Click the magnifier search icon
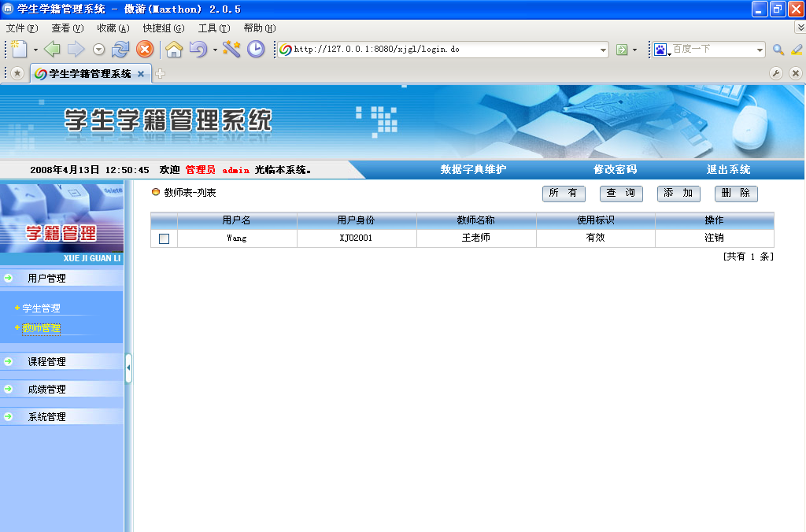Screen dimensions: 806x532 pyautogui.click(x=778, y=49)
